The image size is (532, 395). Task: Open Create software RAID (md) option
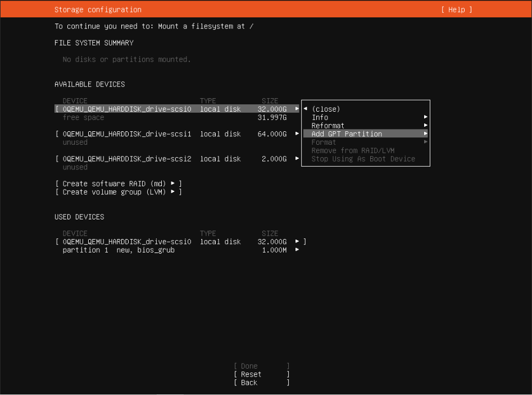click(x=119, y=183)
